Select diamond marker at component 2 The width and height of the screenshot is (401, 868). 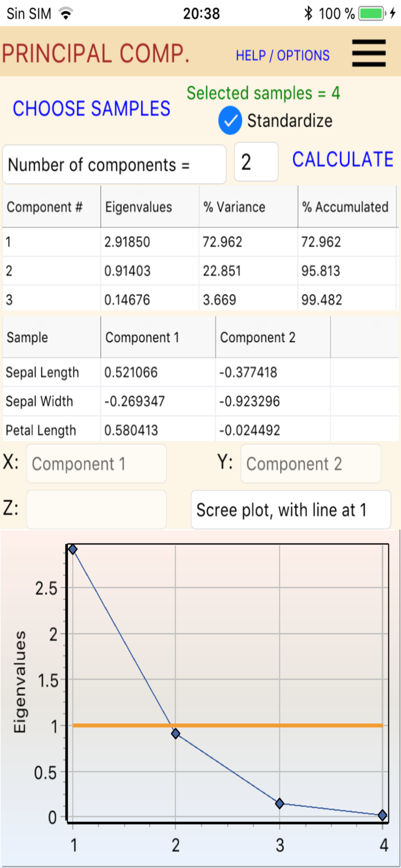(x=175, y=733)
